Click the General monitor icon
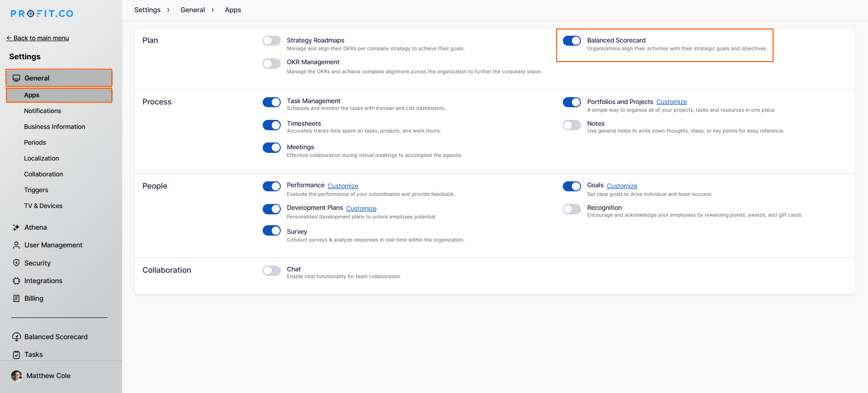Image resolution: width=868 pixels, height=393 pixels. [16, 78]
